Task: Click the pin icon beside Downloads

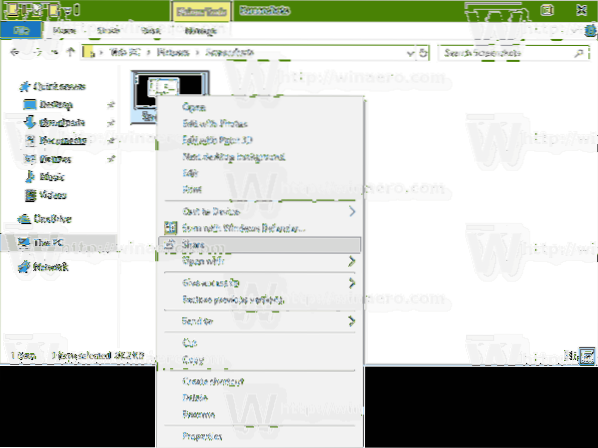Action: click(x=111, y=122)
